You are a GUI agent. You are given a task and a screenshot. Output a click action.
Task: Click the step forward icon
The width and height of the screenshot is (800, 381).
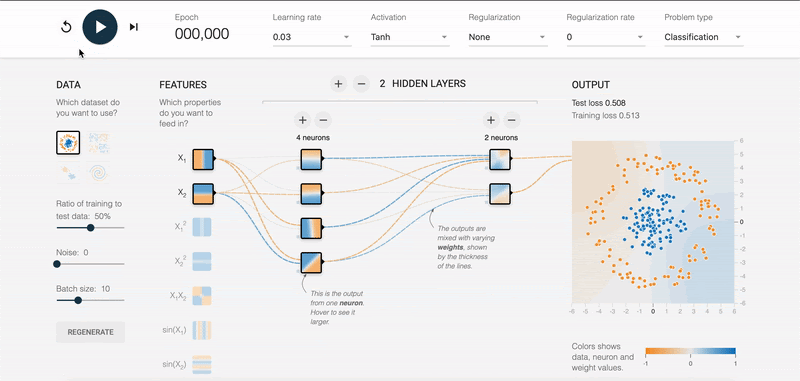pyautogui.click(x=134, y=27)
